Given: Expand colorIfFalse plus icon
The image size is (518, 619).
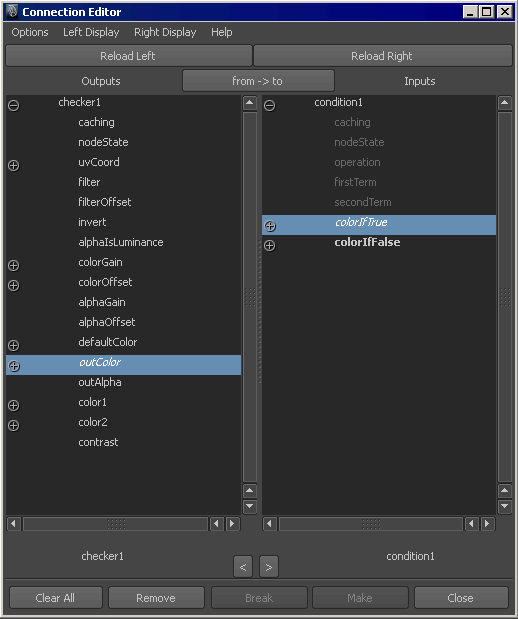Looking at the screenshot, I should point(270,246).
